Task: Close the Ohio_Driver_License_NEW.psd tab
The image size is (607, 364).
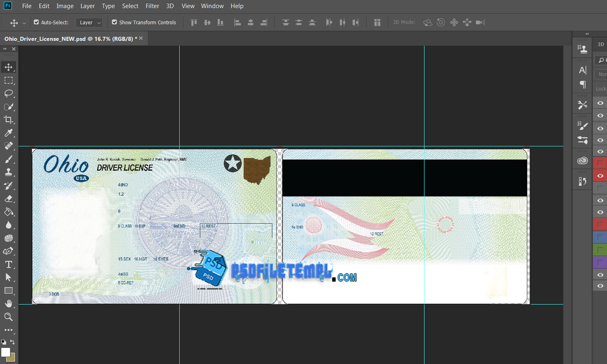Action: (141, 38)
